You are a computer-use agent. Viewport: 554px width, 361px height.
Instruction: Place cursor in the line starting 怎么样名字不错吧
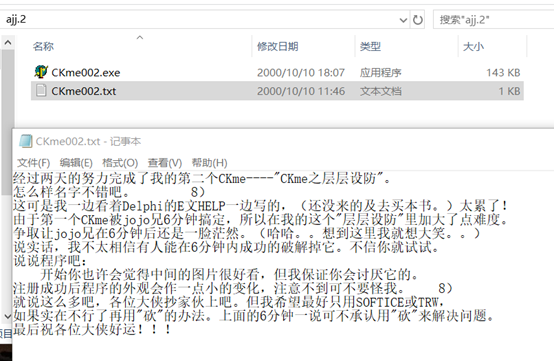[x=110, y=193]
